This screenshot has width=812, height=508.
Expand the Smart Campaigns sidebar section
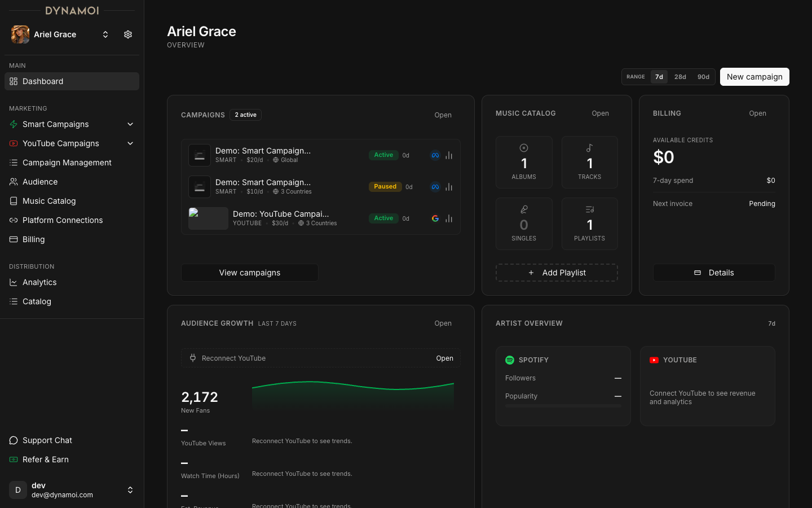pos(130,124)
